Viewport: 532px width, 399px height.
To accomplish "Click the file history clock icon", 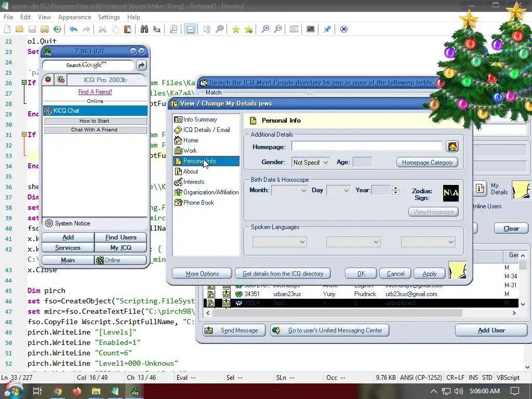I will coord(57,29).
